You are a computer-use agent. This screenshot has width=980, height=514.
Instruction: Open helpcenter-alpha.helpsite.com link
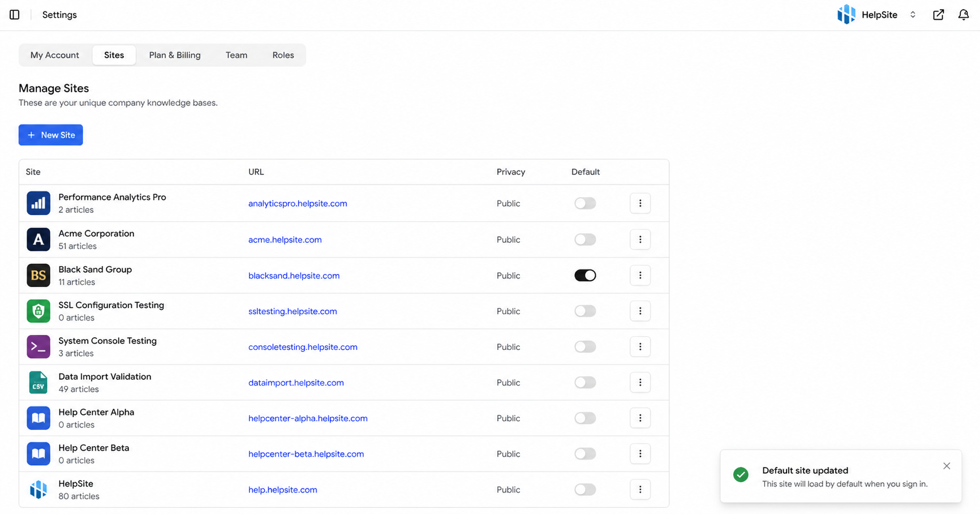[308, 418]
